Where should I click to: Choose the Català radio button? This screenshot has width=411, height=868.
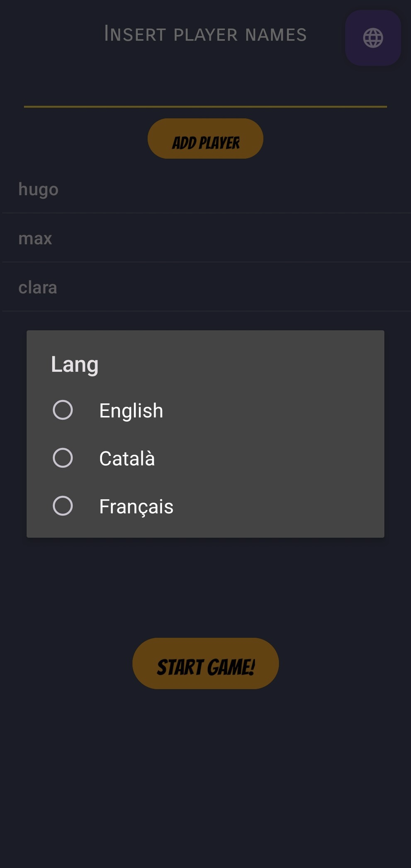[x=63, y=458]
